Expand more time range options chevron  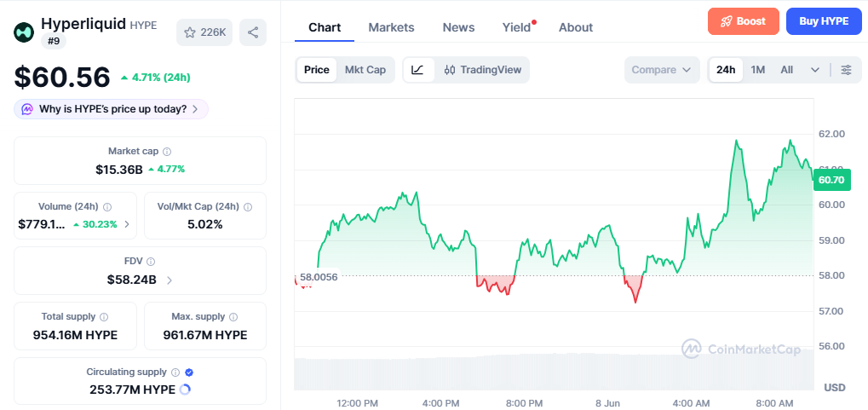point(815,70)
